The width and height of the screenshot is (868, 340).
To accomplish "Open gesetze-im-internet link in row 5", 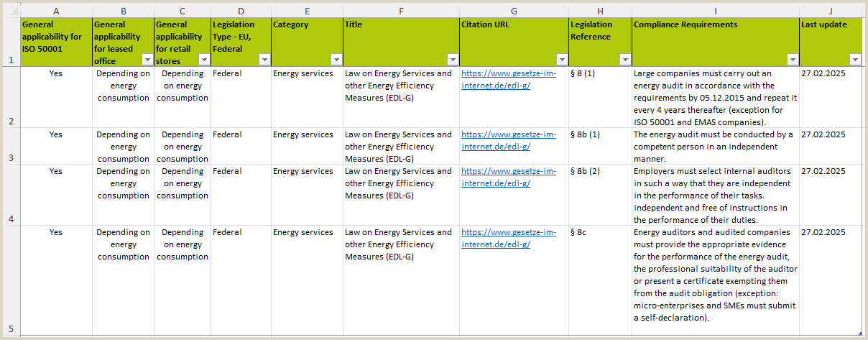I will click(508, 238).
